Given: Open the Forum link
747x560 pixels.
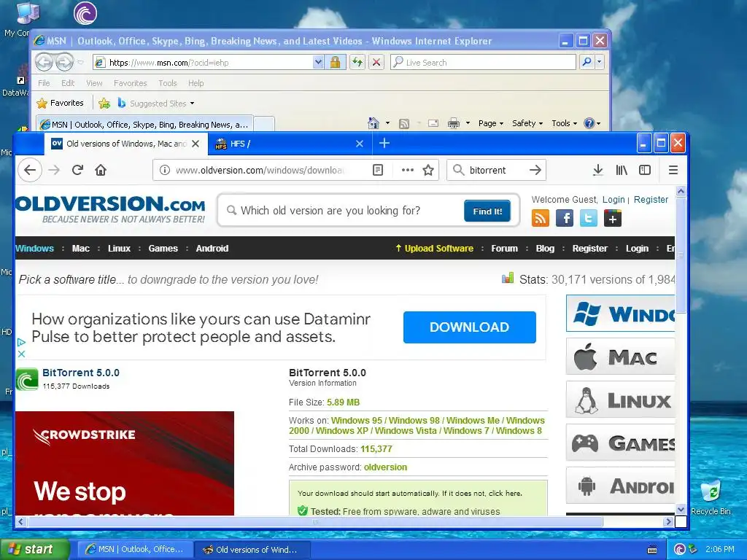Looking at the screenshot, I should click(x=505, y=248).
